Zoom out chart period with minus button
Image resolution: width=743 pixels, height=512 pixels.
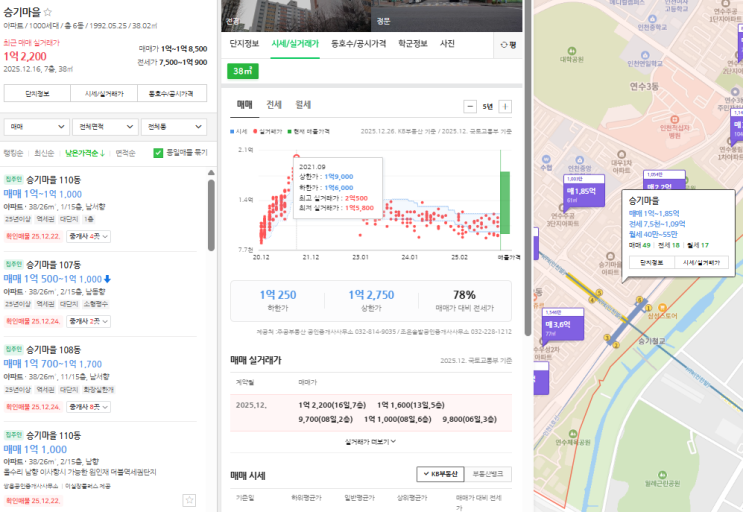click(470, 107)
